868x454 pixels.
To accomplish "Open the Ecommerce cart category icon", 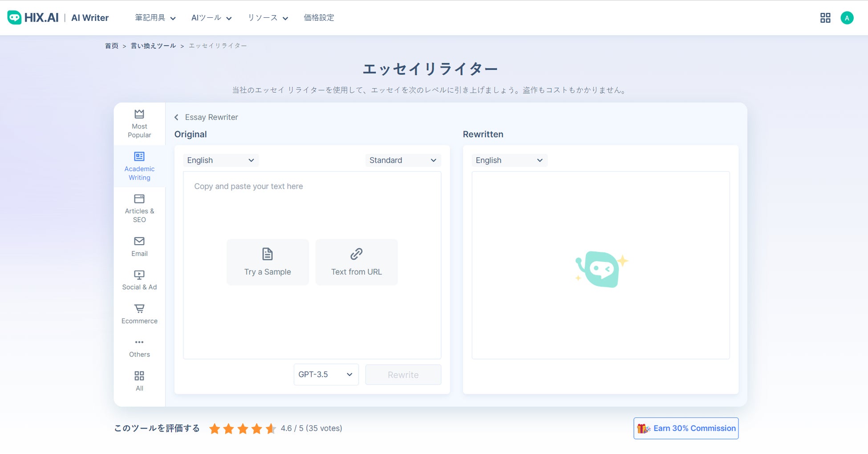I will 139,308.
